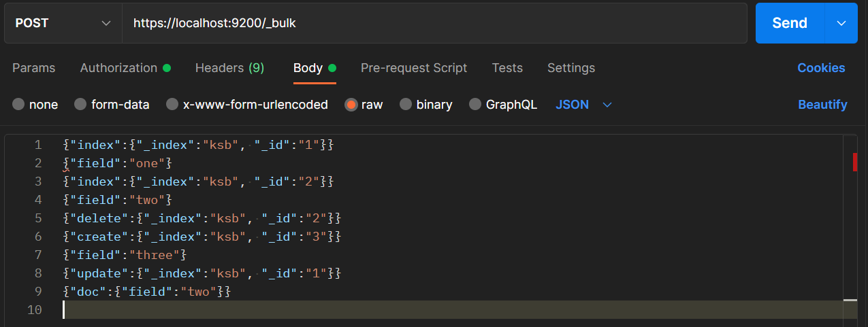Open the POST method dropdown
Screen dimensions: 868x327
pyautogui.click(x=63, y=23)
